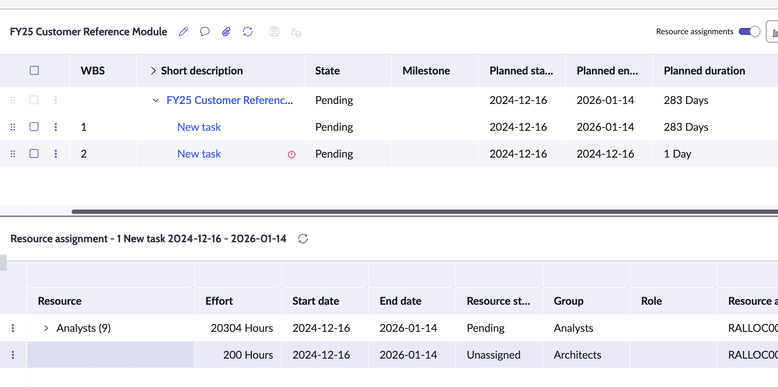Click the pencil edit icon beside project title

(184, 32)
